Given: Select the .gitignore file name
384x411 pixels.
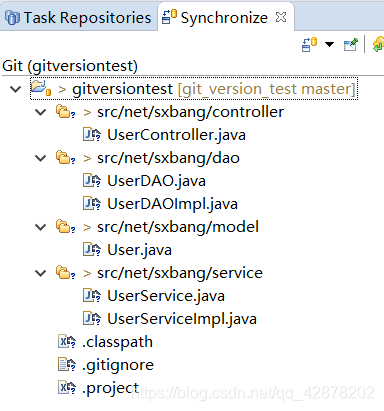Looking at the screenshot, I should pos(118,365).
